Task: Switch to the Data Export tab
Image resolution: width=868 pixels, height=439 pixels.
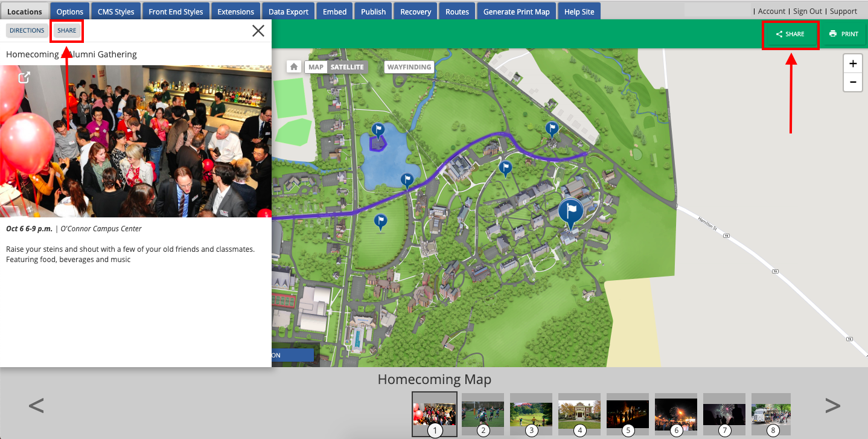Action: click(x=288, y=10)
